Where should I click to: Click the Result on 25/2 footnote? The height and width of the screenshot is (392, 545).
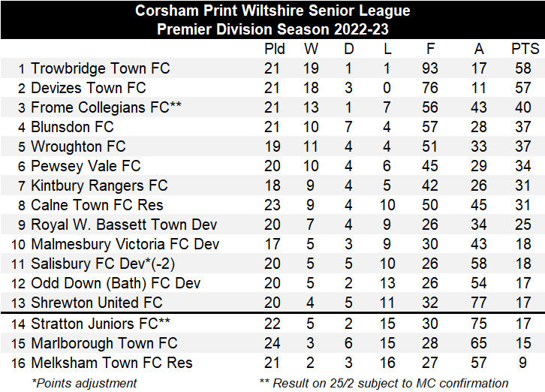(383, 383)
